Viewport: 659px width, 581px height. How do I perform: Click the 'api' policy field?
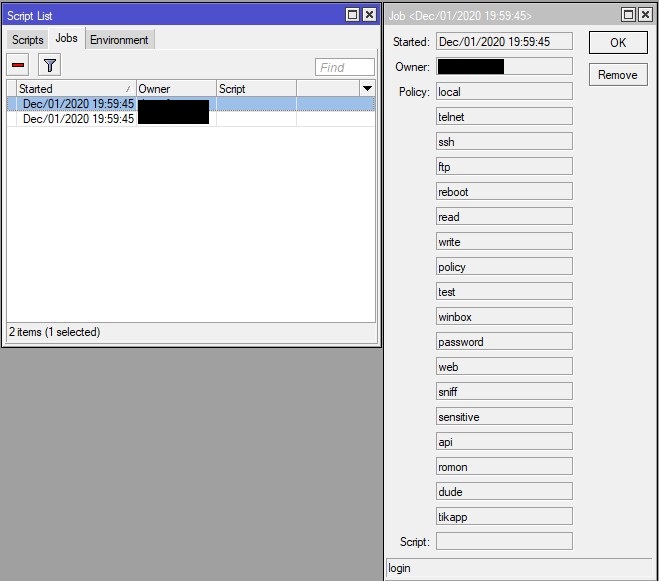click(x=504, y=441)
